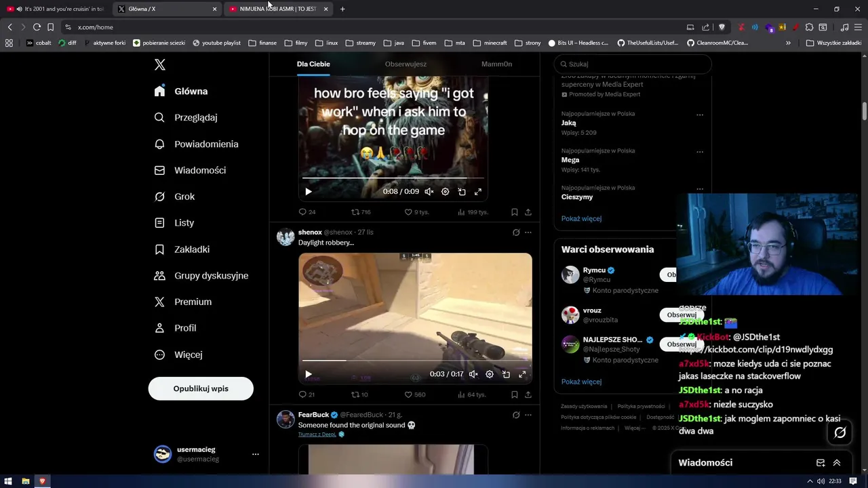
Task: Open options for Mega trend
Action: (700, 152)
